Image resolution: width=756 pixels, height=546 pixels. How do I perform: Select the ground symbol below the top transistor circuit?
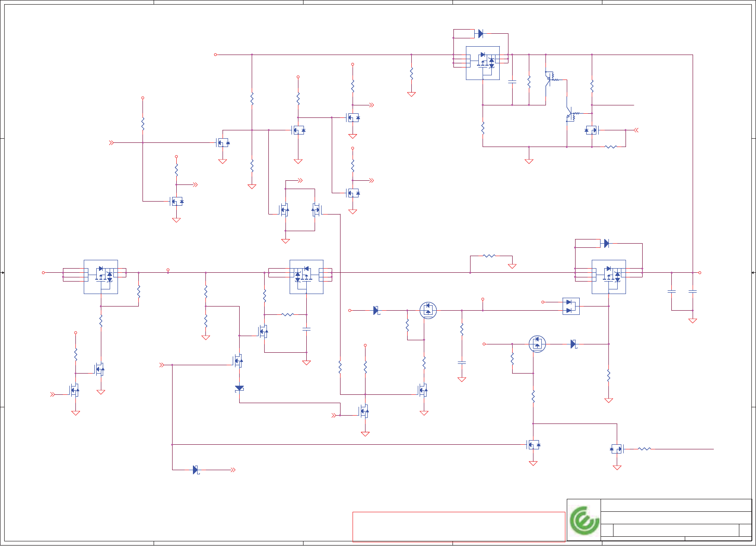tap(529, 161)
